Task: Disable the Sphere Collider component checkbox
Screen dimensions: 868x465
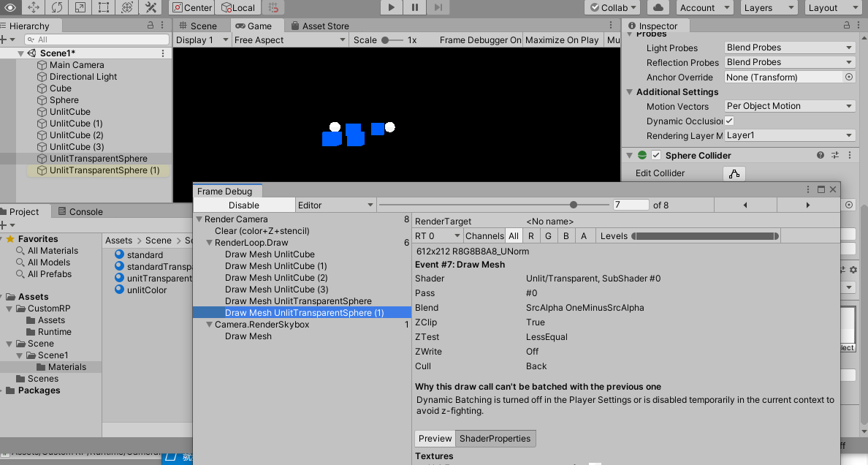Action: [x=656, y=155]
